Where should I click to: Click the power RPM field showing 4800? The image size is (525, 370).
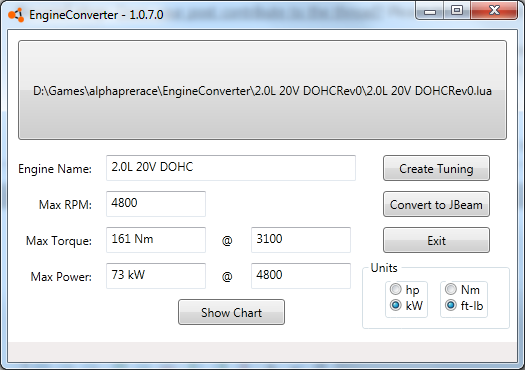[x=301, y=276]
